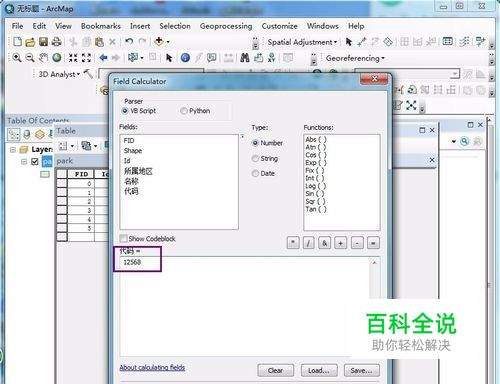The height and width of the screenshot is (384, 500).
Task: Select the Python parser option
Action: [183, 111]
